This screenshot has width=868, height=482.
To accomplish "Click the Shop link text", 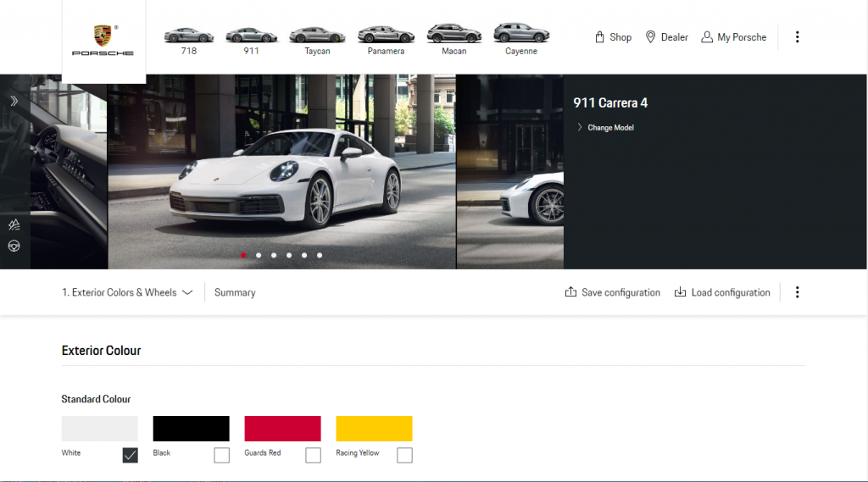I will click(620, 37).
